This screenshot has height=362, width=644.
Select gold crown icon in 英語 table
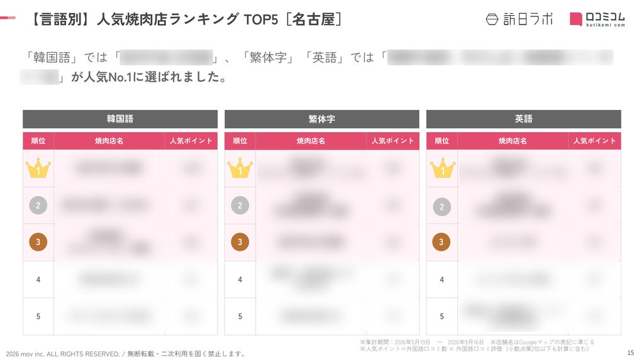click(442, 168)
